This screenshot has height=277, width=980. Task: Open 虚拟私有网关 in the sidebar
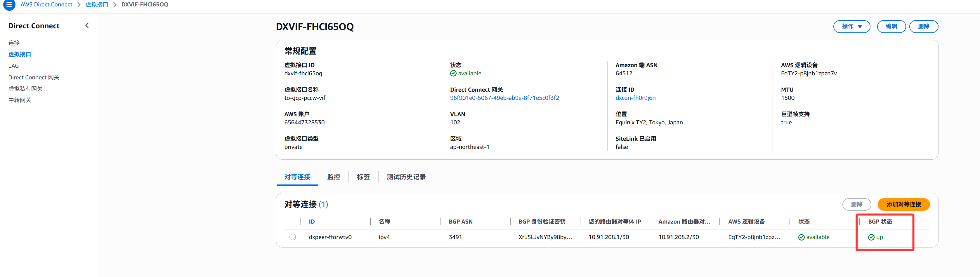point(25,88)
